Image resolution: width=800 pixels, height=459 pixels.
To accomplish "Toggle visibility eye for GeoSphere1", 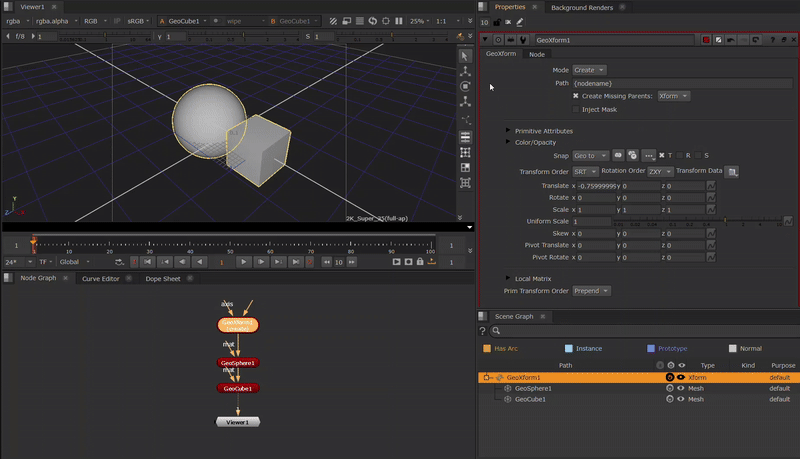I will (x=682, y=388).
